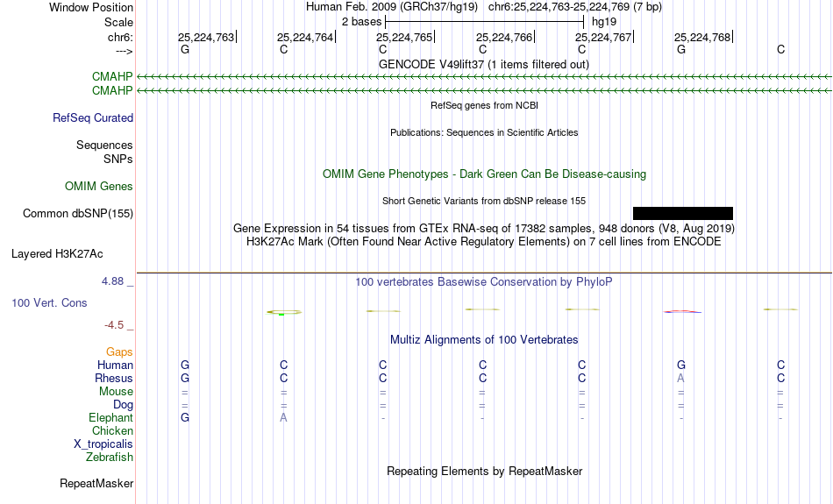Open the RefSeq Curated track label
The height and width of the screenshot is (504, 833).
(x=93, y=118)
